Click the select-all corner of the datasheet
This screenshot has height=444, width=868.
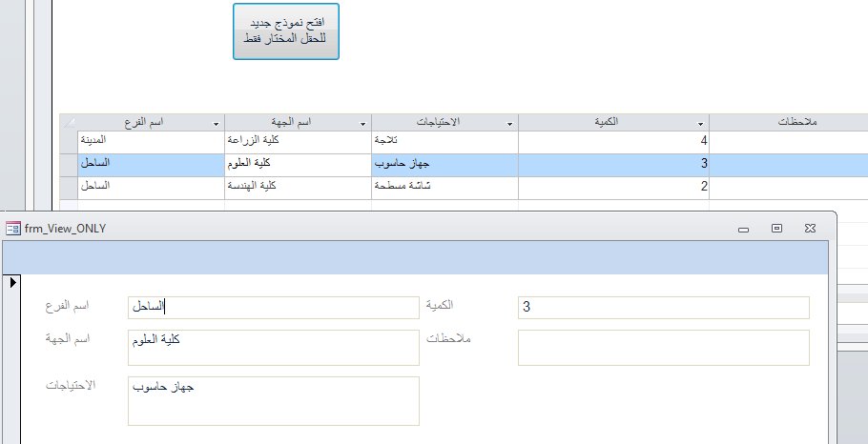click(69, 123)
